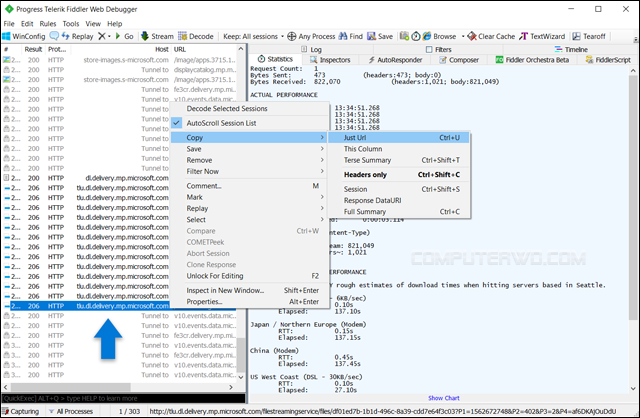Open the View menu
Image resolution: width=640 pixels, height=418 pixels.
coord(93,24)
